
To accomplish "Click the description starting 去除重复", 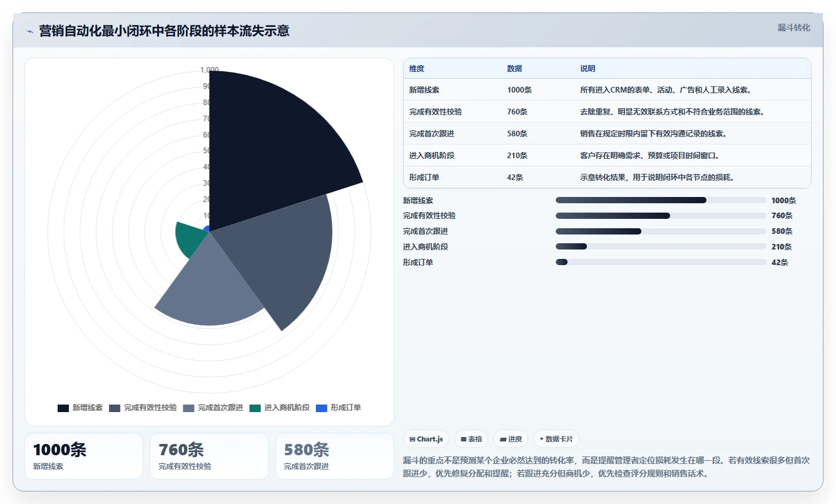I will click(673, 112).
